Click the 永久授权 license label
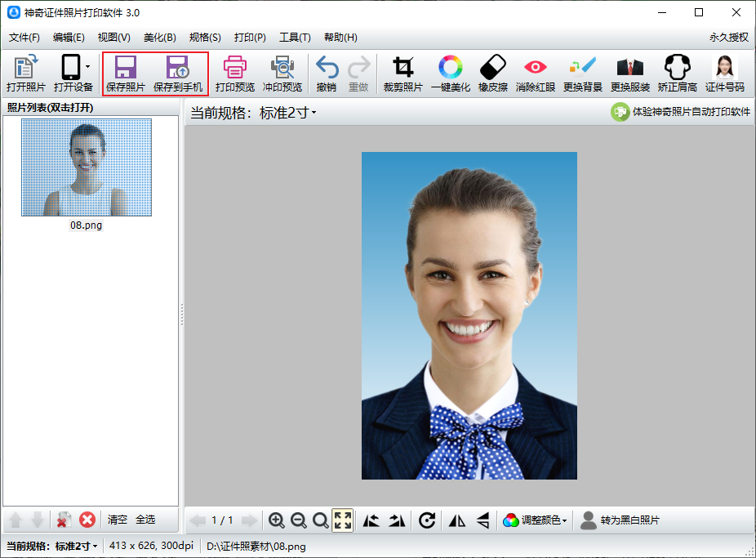756x558 pixels. coord(728,37)
